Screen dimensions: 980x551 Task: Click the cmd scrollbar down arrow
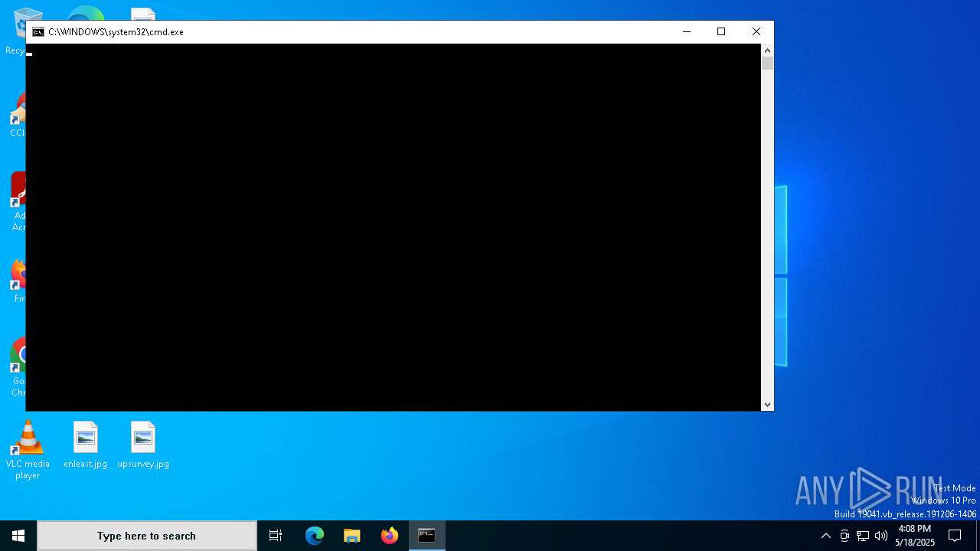pyautogui.click(x=767, y=405)
